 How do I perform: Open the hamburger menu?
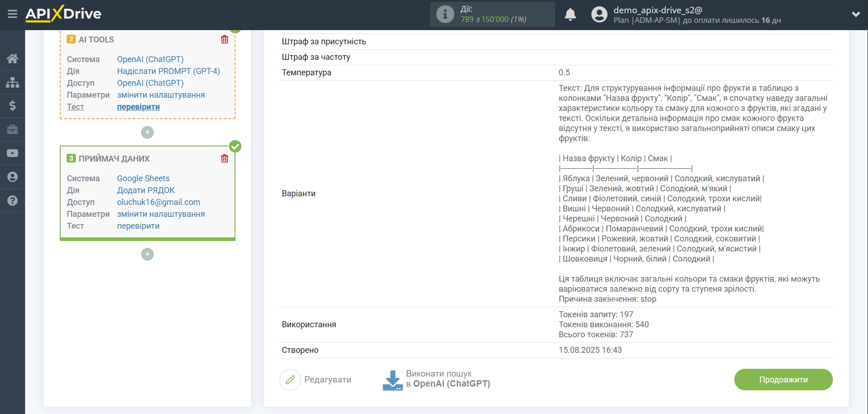pyautogui.click(x=12, y=14)
